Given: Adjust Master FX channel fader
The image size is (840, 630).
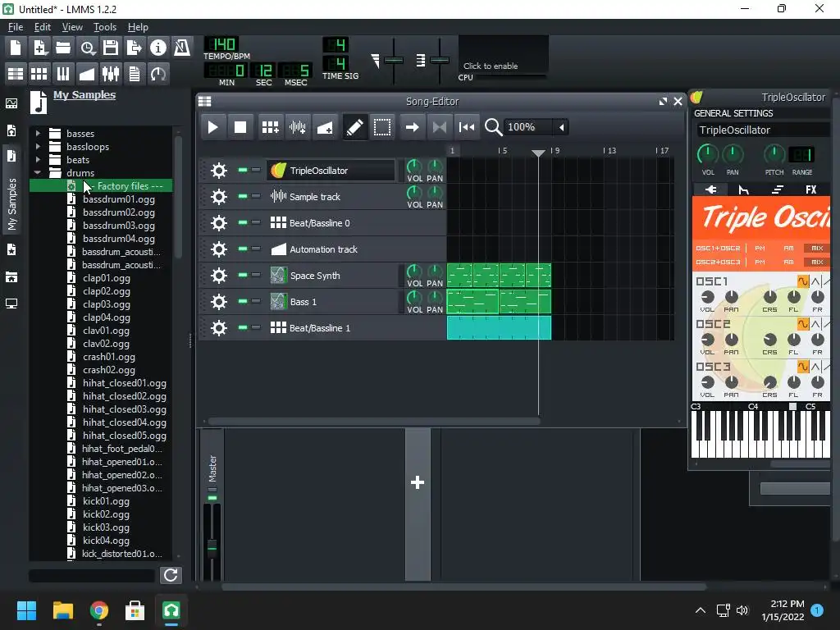Looking at the screenshot, I should click(212, 547).
